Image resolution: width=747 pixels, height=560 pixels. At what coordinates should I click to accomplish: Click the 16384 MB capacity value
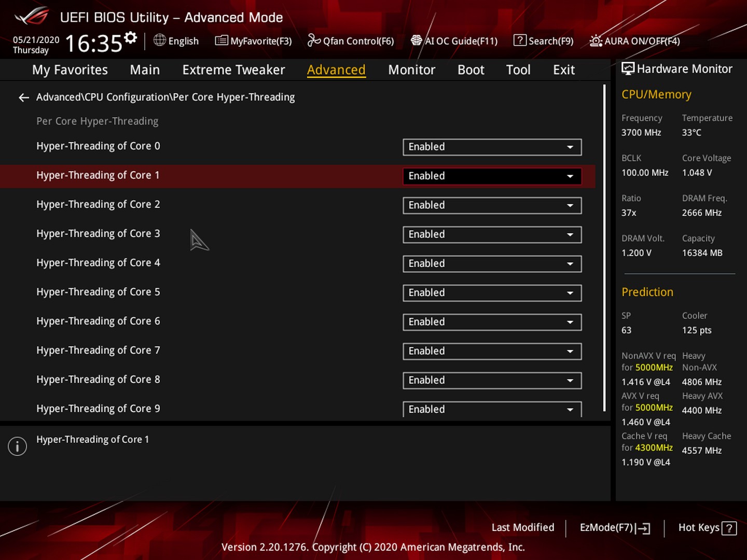point(702,253)
